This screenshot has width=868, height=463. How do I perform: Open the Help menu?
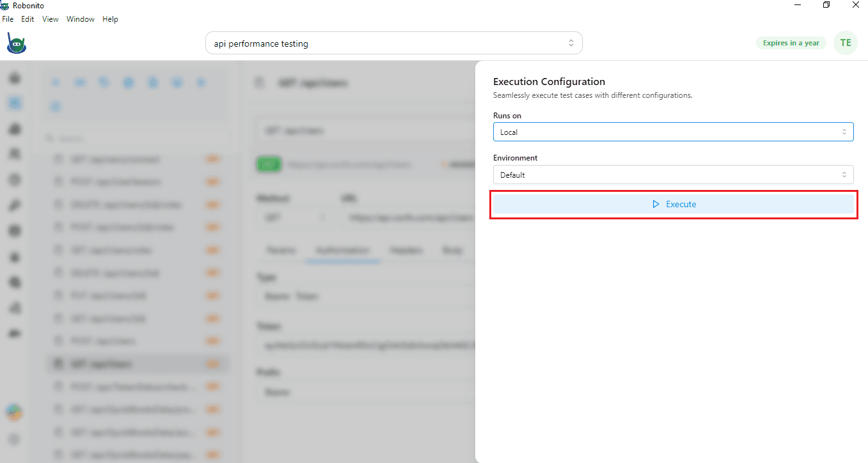[x=111, y=19]
